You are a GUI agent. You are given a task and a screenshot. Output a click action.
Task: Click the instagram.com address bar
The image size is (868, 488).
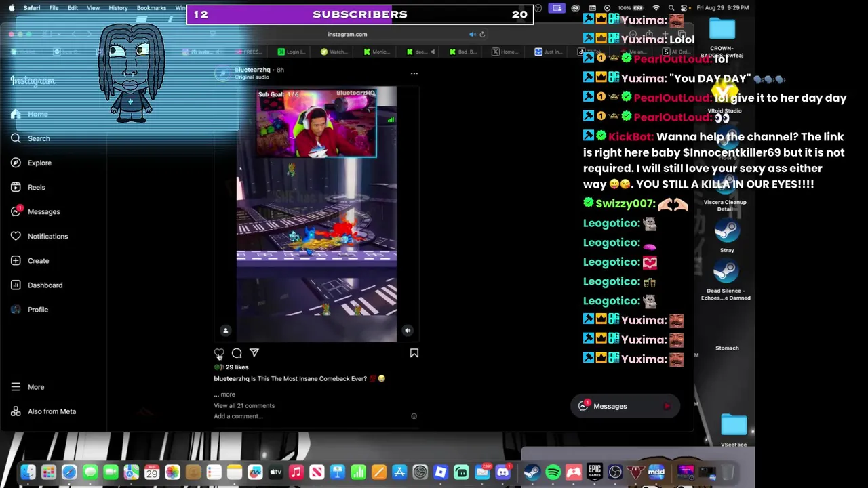[x=347, y=34]
